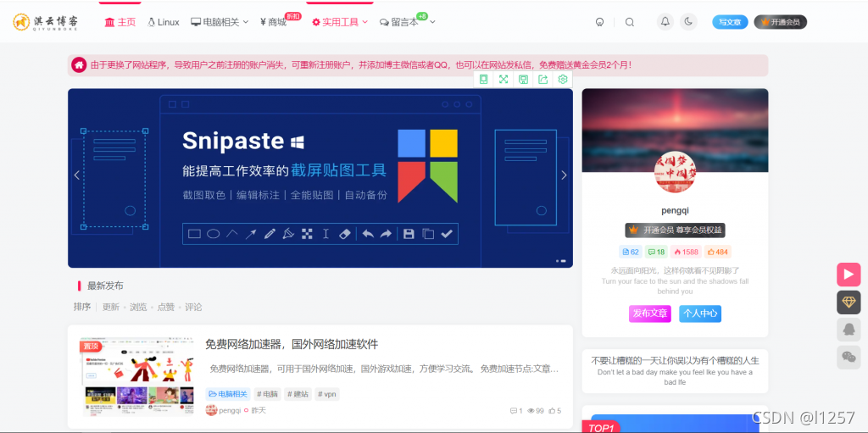This screenshot has height=433, width=868.
Task: Open the 留言本 guestbook menu
Action: (x=398, y=22)
